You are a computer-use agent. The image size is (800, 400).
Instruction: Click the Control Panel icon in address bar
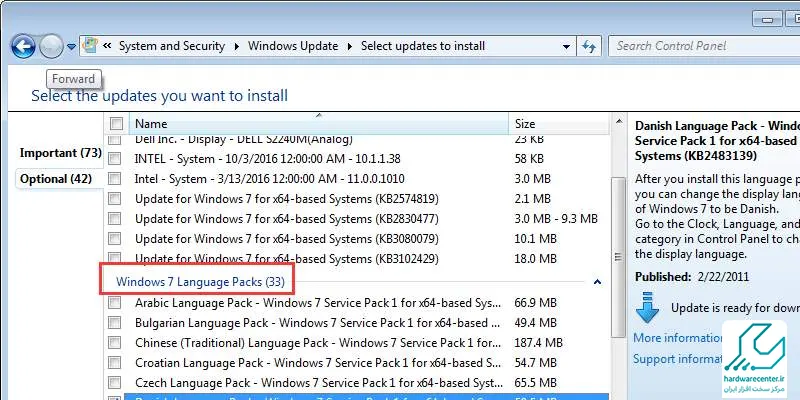pos(90,45)
